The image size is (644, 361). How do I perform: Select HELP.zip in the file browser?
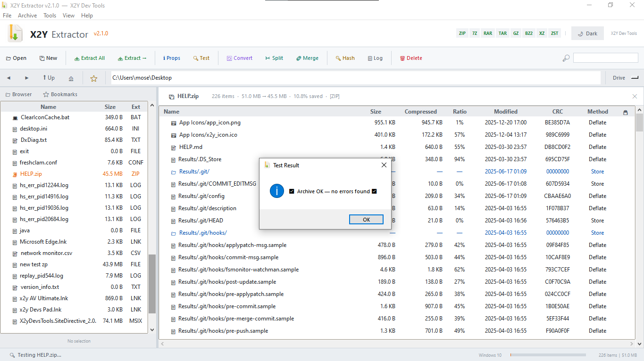click(74, 174)
